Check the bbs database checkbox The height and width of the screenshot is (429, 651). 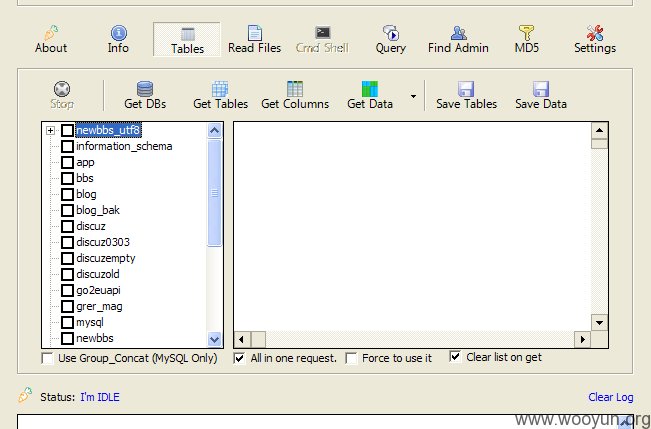click(x=67, y=178)
